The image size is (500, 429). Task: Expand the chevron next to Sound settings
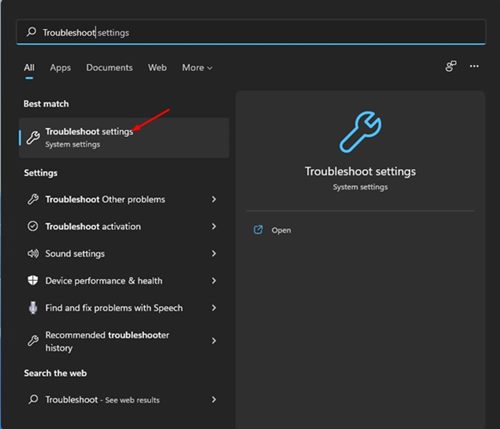(214, 253)
